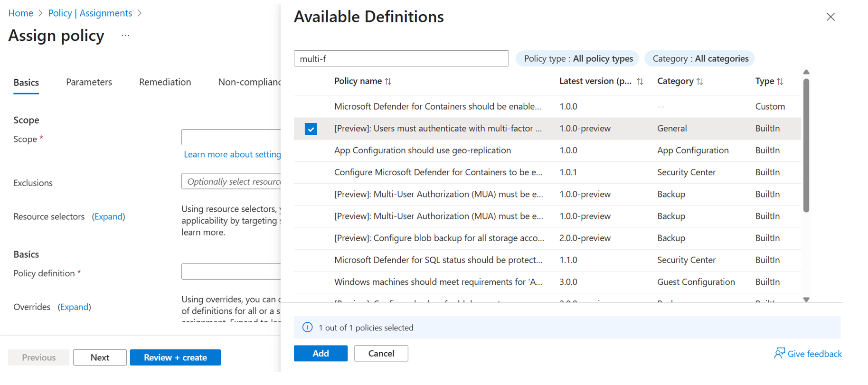The image size is (868, 385).
Task: Click the Latest version sort icon
Action: coord(640,82)
